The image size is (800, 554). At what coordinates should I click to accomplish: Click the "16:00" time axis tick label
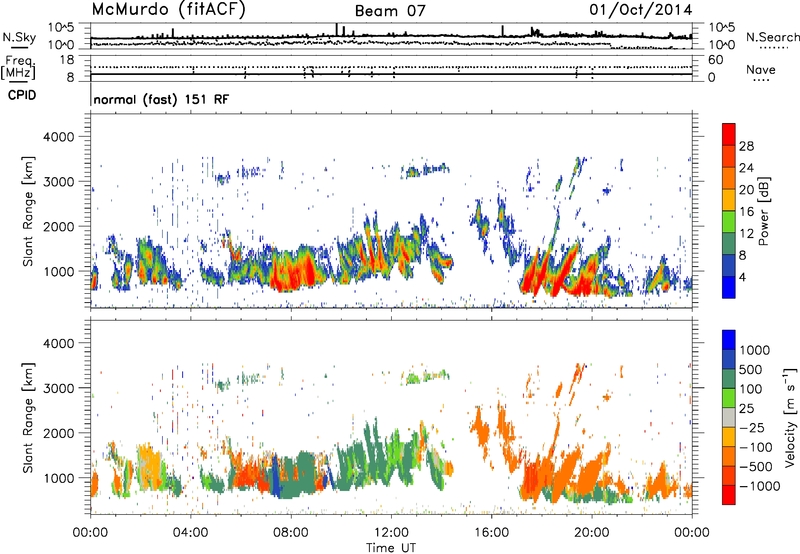point(491,533)
